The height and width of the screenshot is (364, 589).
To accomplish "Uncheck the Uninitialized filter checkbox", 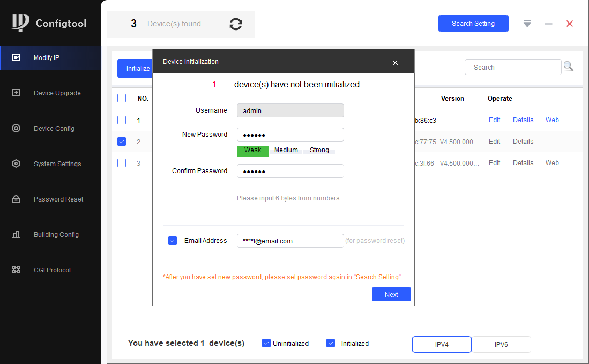I will click(x=266, y=343).
